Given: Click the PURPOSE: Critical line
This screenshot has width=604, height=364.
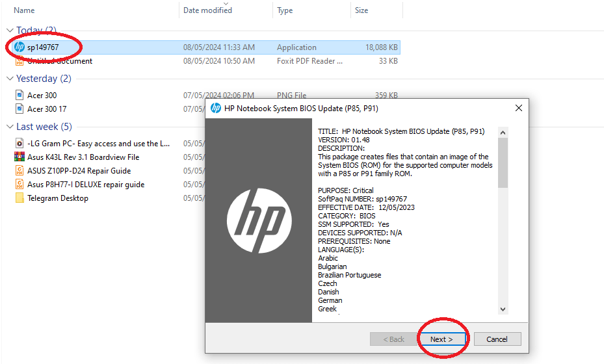Looking at the screenshot, I should [345, 190].
